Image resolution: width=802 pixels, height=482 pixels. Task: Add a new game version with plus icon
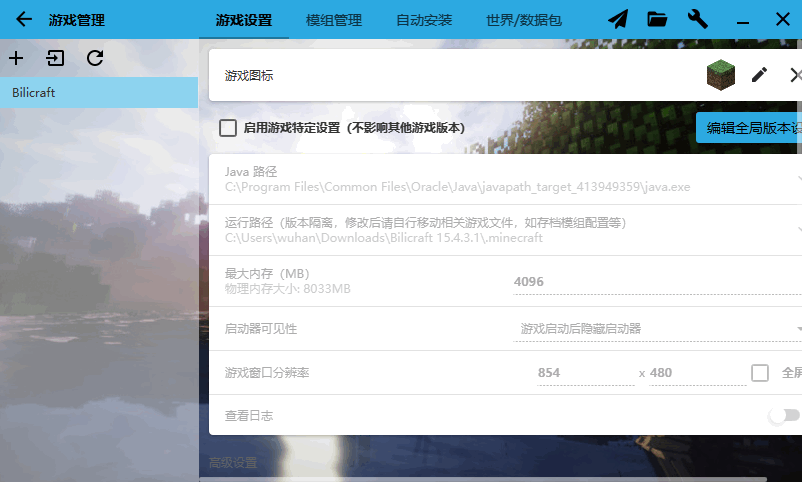click(x=16, y=58)
